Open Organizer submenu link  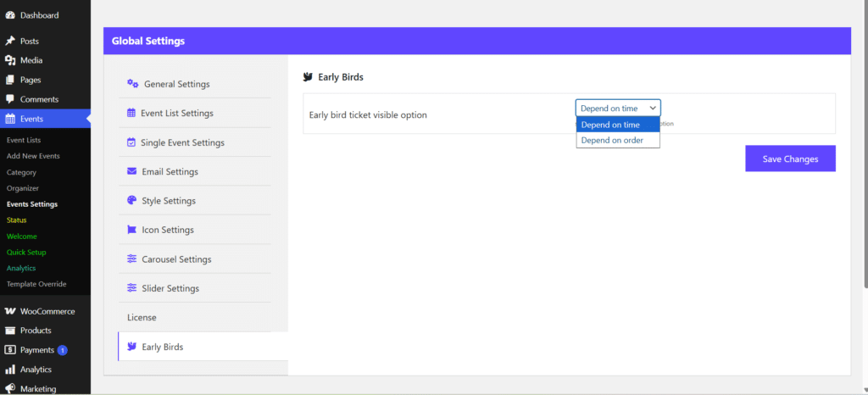pyautogui.click(x=23, y=188)
